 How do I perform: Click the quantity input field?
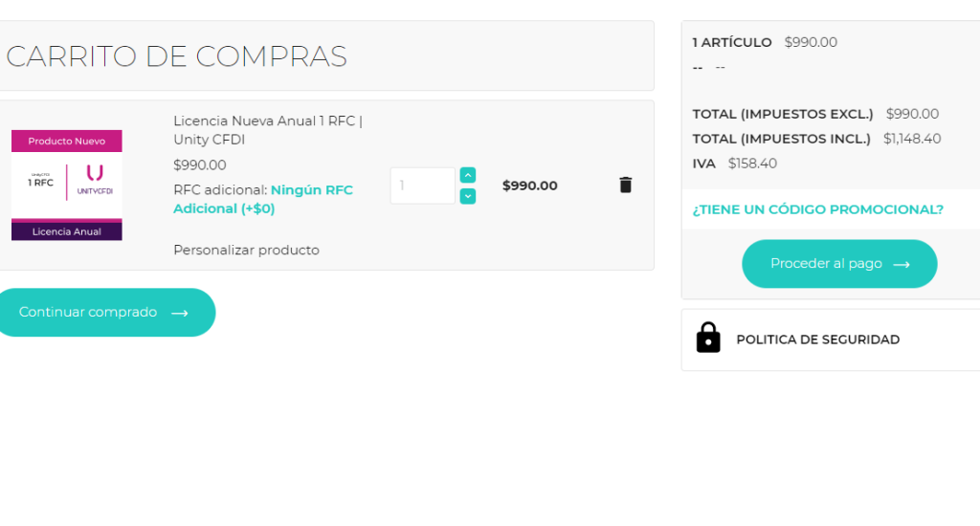coord(422,186)
